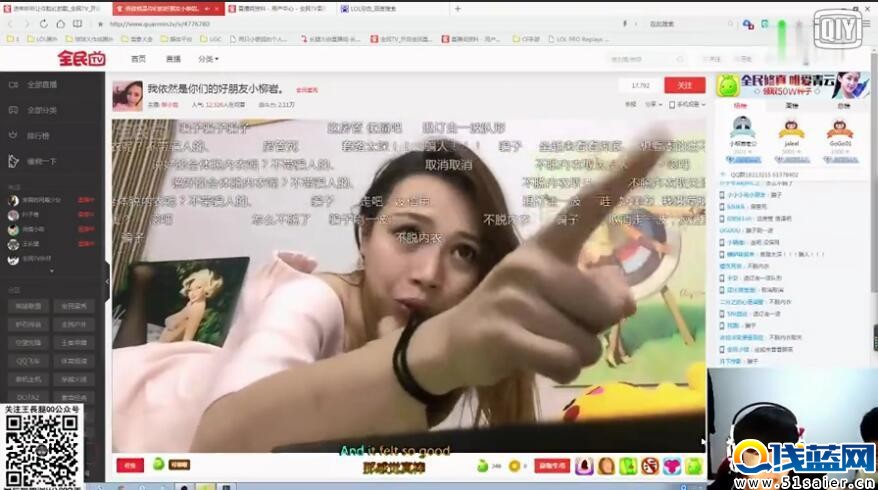Click the 全民修真 advertisement banner
This screenshot has width=878, height=490.
(792, 85)
